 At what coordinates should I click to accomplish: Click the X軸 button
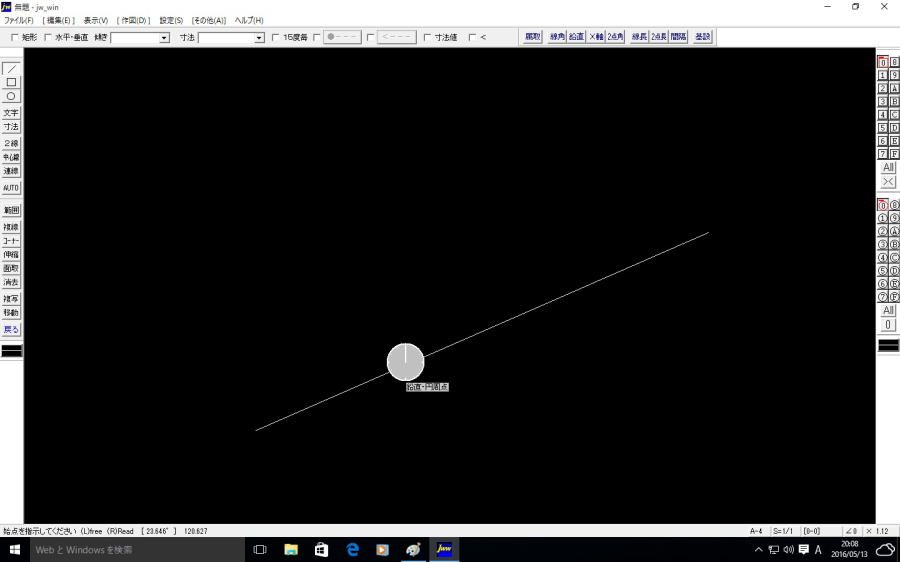596,37
